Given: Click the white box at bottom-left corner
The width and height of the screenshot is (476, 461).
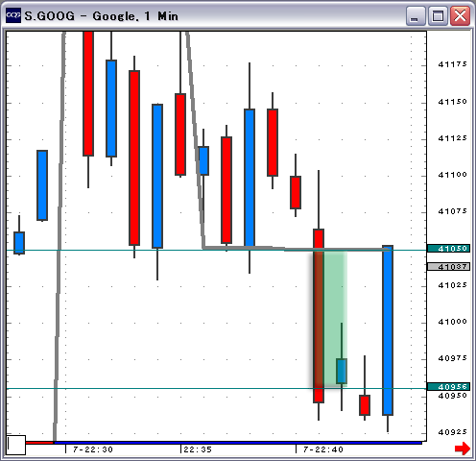Looking at the screenshot, I should pos(16,445).
